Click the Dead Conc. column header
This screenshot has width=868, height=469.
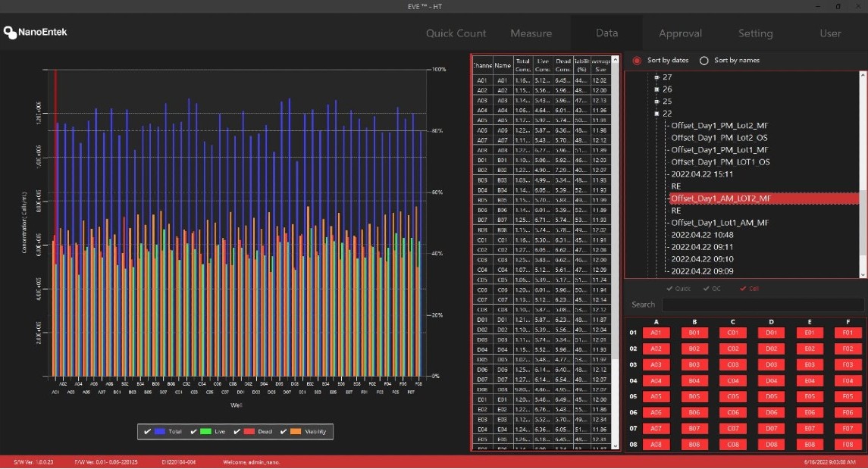563,65
